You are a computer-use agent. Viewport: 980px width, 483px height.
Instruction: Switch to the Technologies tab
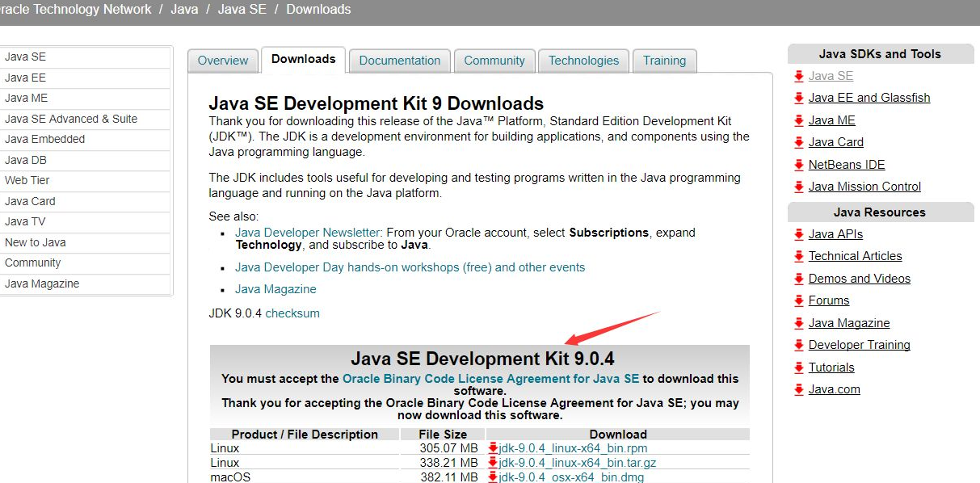[x=583, y=61]
